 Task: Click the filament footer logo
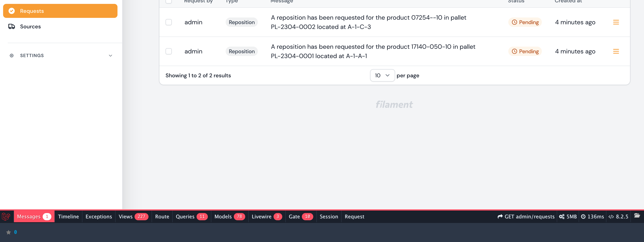(394, 104)
